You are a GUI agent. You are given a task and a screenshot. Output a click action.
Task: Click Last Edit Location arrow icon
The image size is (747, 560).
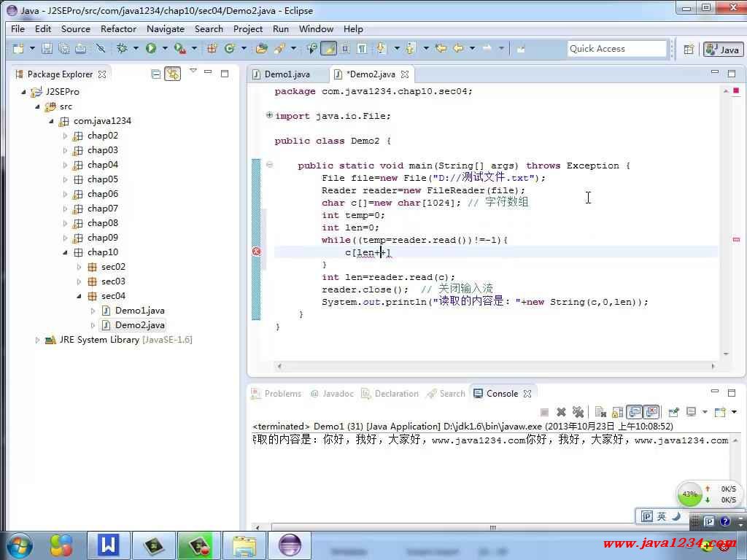[441, 48]
